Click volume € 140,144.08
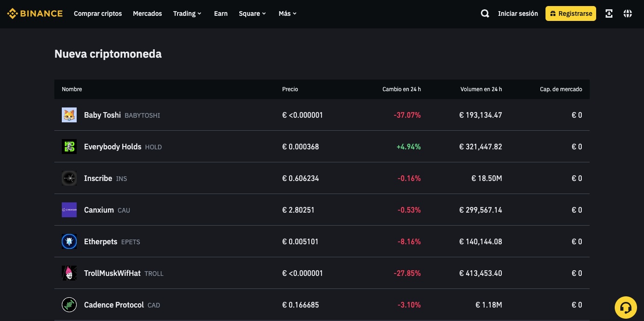This screenshot has height=321, width=644. pyautogui.click(x=480, y=241)
